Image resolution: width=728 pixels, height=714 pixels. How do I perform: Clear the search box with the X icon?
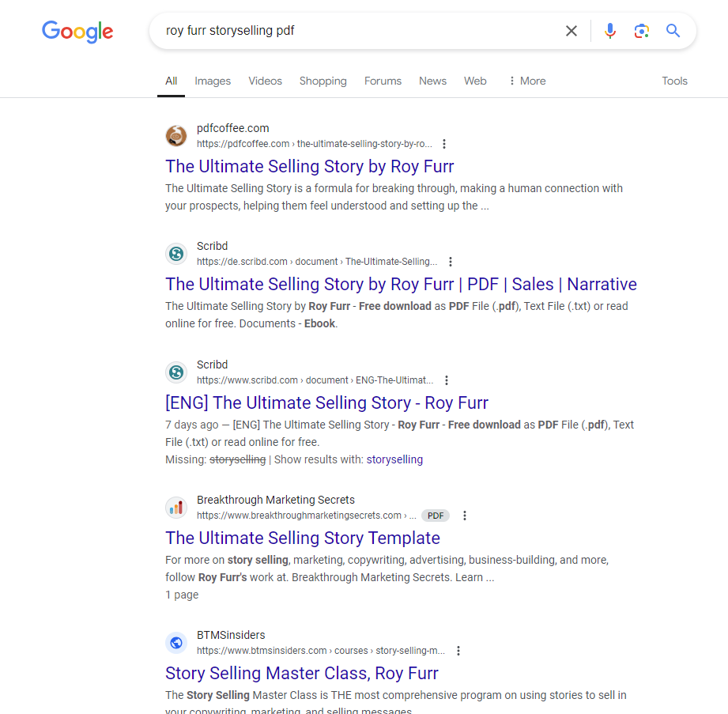point(571,31)
